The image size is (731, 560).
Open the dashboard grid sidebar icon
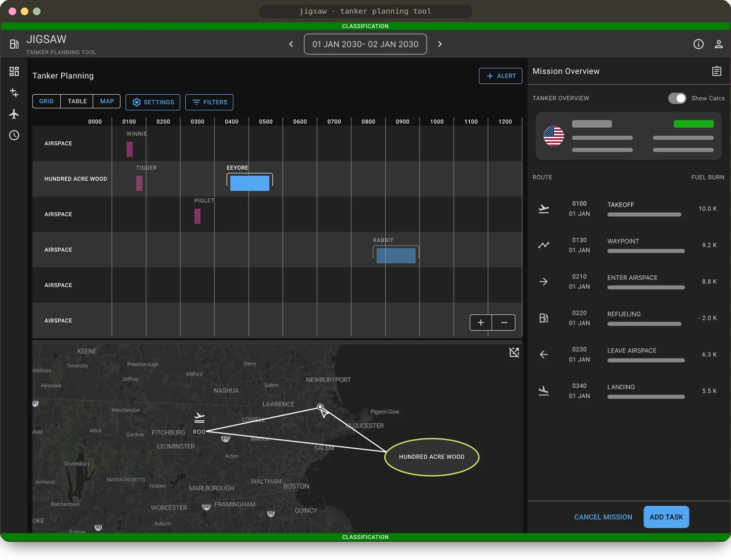click(14, 71)
